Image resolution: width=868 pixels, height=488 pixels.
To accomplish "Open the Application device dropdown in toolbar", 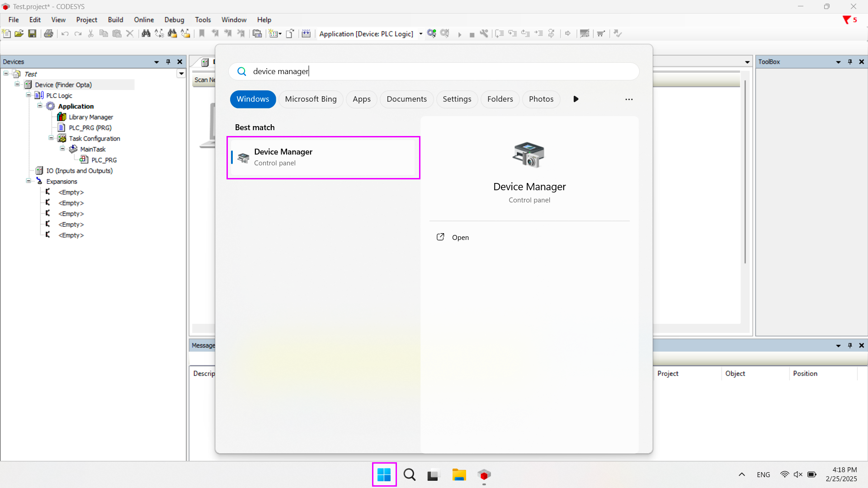I will point(420,34).
